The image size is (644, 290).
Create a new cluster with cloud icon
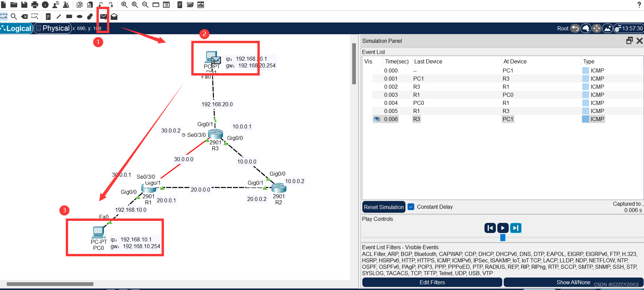click(586, 29)
